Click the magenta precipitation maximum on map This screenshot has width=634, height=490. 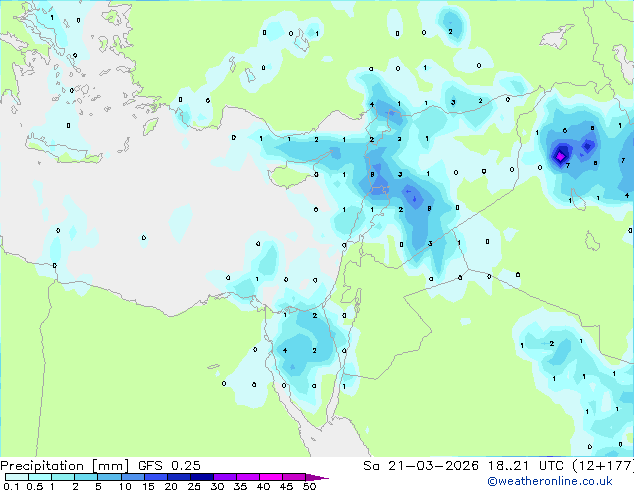coord(560,156)
